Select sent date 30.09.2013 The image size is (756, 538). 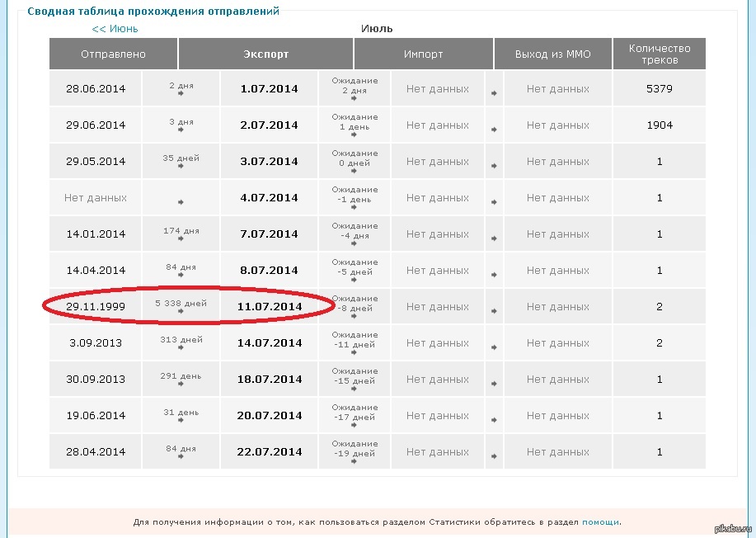click(96, 380)
